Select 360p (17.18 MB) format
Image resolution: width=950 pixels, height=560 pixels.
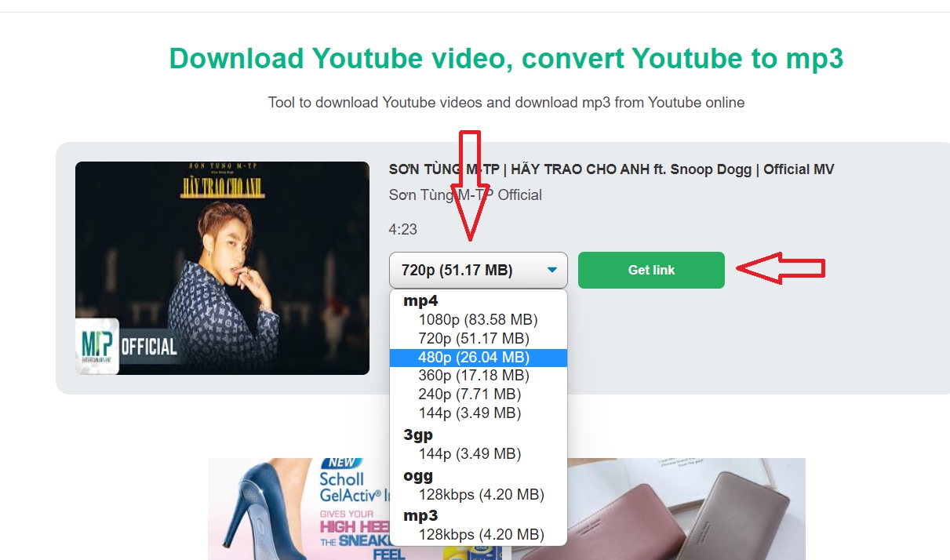click(x=474, y=376)
